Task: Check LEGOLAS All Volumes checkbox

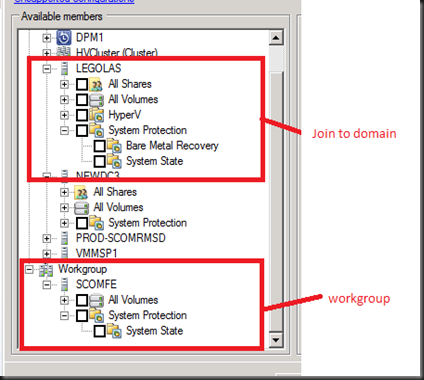Action: point(82,100)
